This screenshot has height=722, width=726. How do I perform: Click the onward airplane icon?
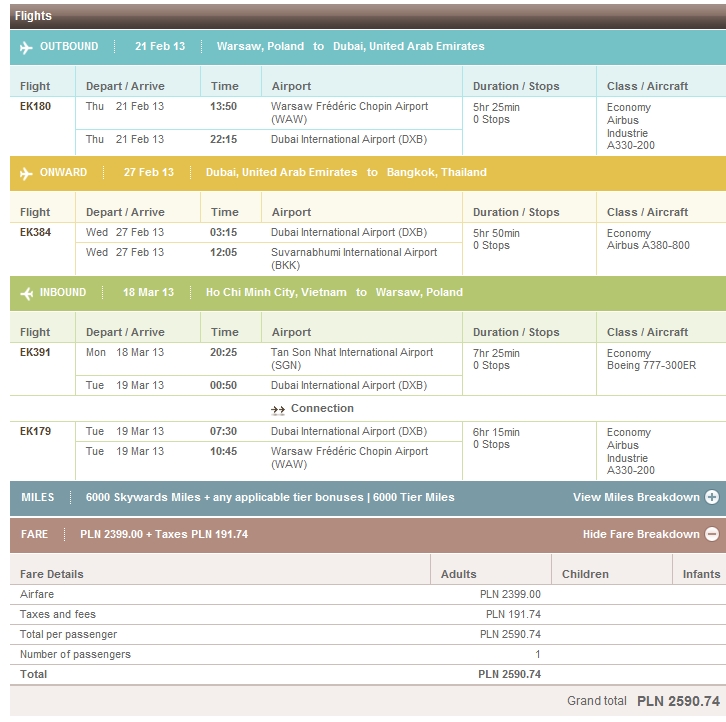(26, 173)
